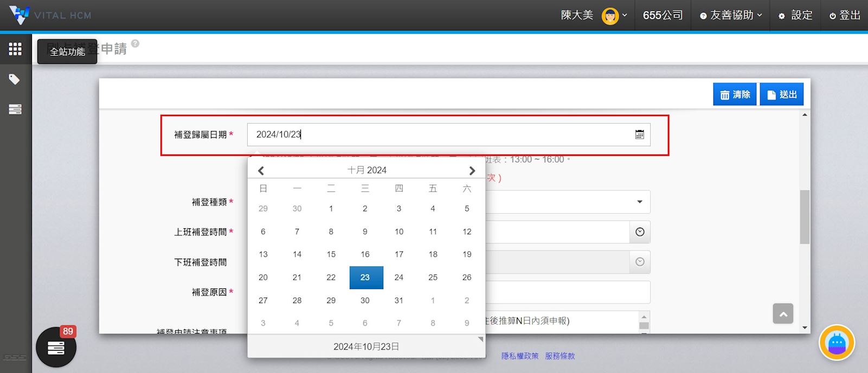Open 設定 in the top bar
The image size is (868, 373).
click(x=795, y=16)
